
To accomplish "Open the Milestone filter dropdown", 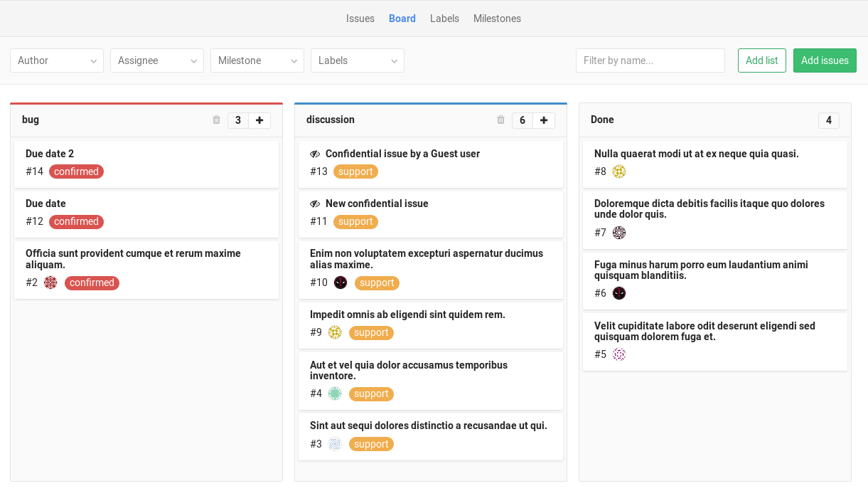I will point(257,60).
